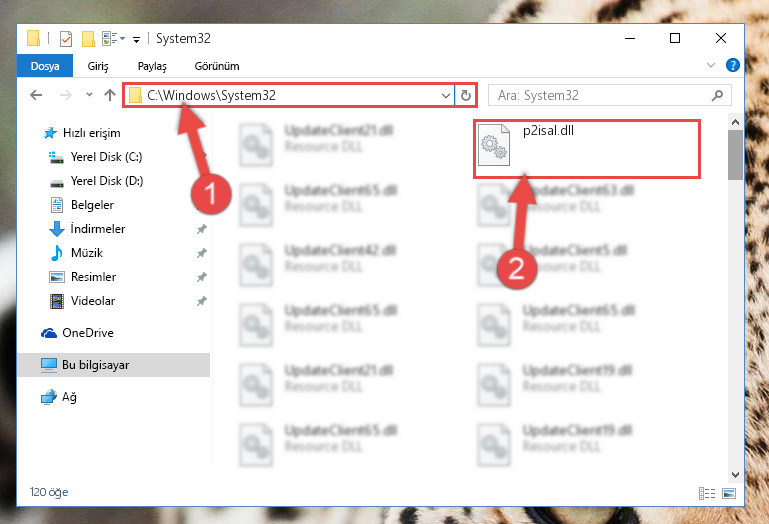Switch to large thumbnails view icon
The width and height of the screenshot is (769, 524).
[x=729, y=493]
